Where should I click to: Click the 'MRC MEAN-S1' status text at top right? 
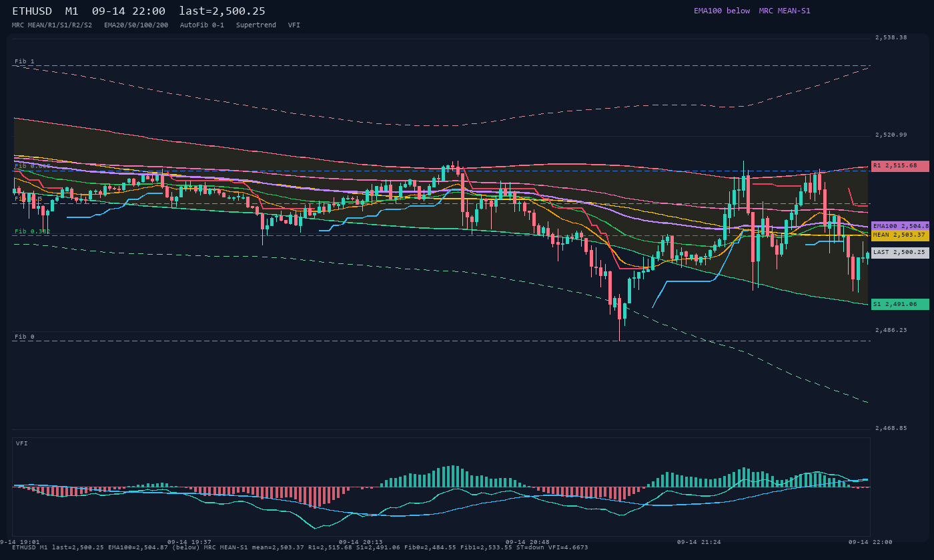tap(785, 11)
